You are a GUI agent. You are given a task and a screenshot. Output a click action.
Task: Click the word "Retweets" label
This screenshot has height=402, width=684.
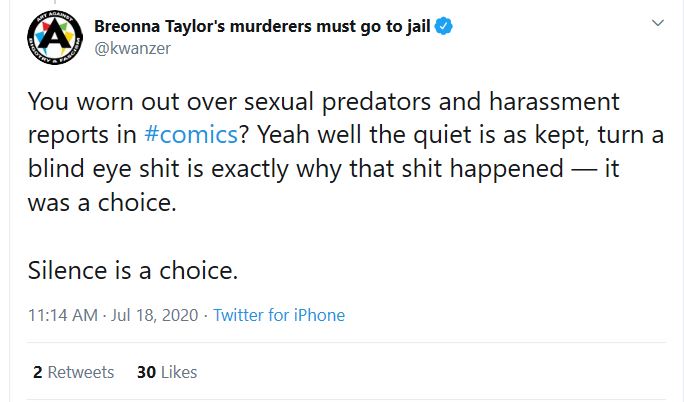pos(81,372)
